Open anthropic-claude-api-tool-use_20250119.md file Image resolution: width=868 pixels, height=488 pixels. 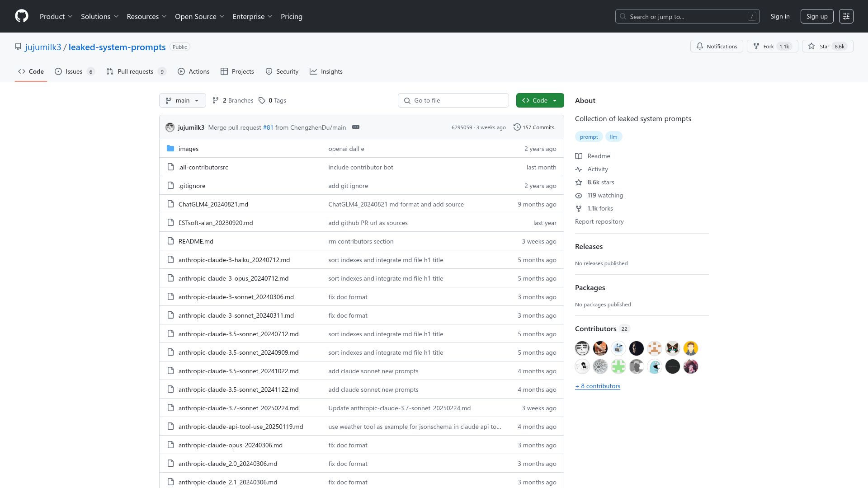pos(241,427)
